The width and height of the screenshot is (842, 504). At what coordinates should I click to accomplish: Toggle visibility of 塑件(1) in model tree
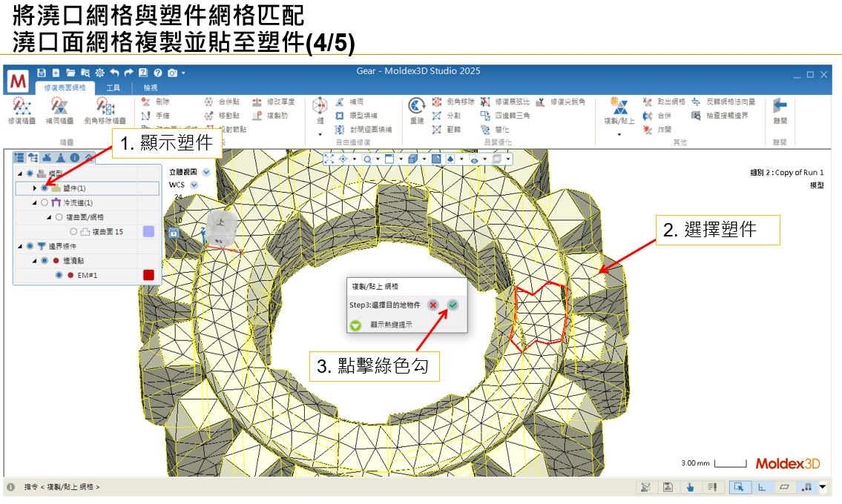coord(45,188)
